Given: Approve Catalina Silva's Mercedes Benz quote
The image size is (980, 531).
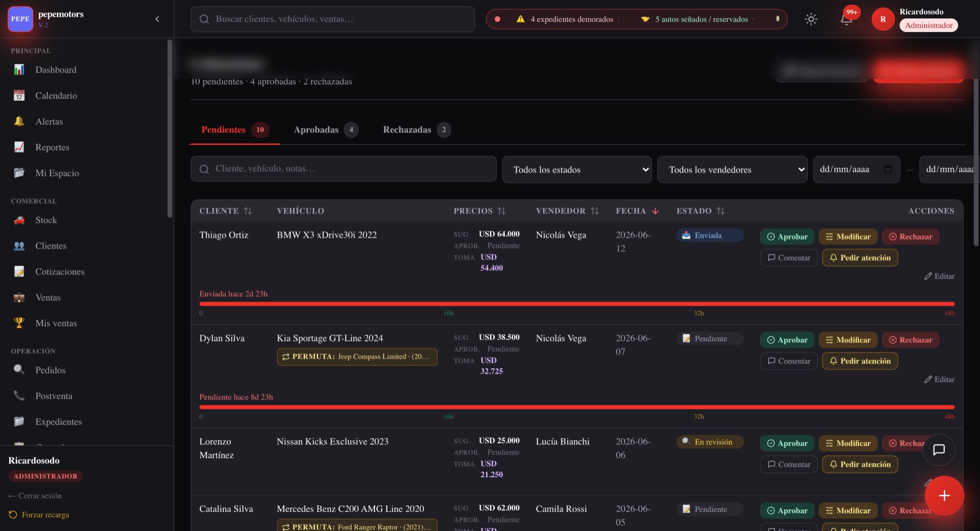Looking at the screenshot, I should click(x=787, y=511).
